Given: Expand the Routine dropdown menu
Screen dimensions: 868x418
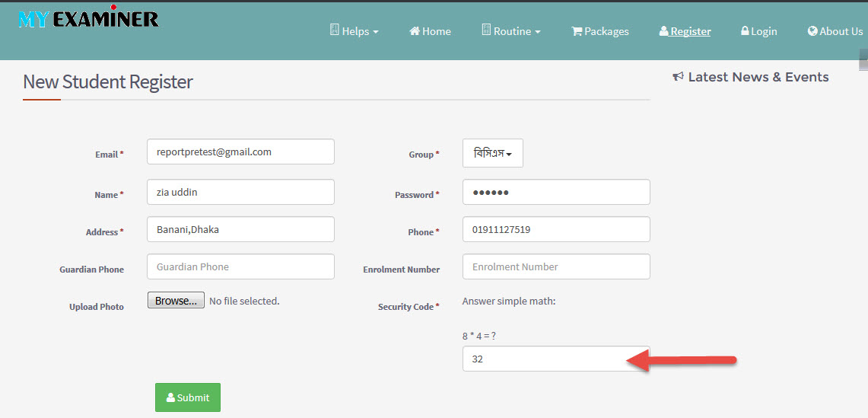Looking at the screenshot, I should pyautogui.click(x=511, y=31).
